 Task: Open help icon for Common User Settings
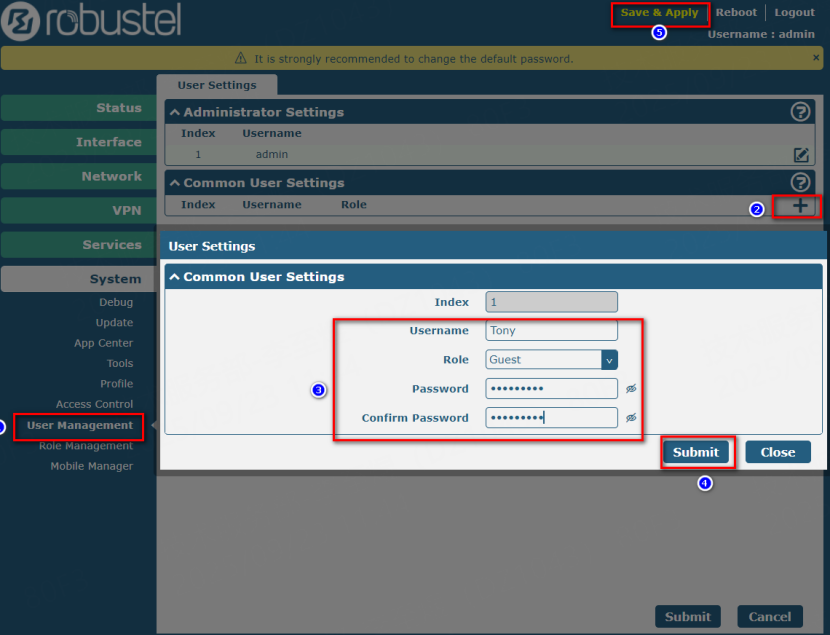(800, 182)
